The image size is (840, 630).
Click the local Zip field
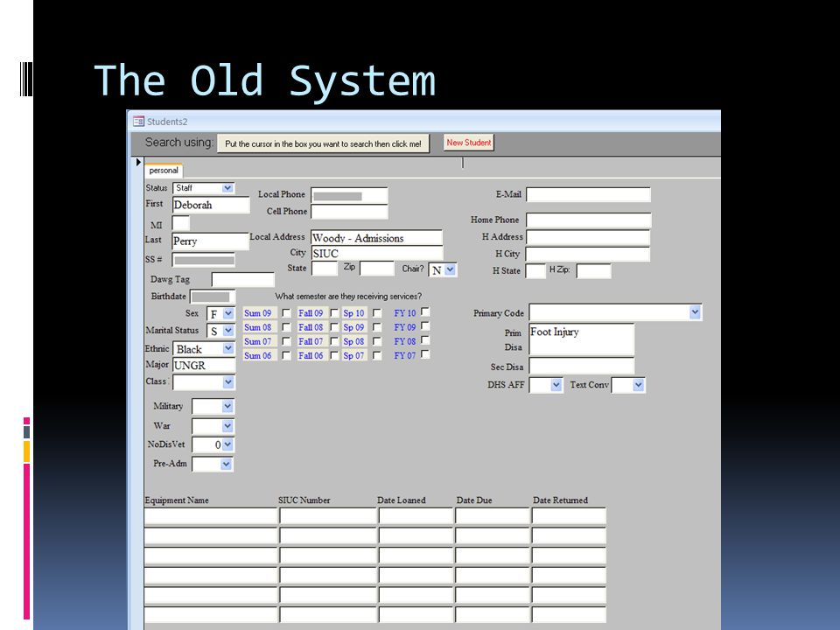point(377,269)
